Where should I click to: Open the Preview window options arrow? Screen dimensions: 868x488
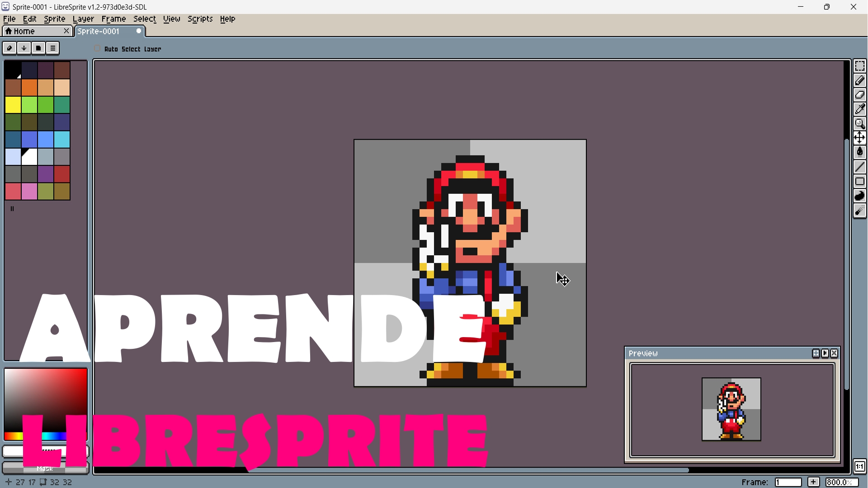point(816,353)
